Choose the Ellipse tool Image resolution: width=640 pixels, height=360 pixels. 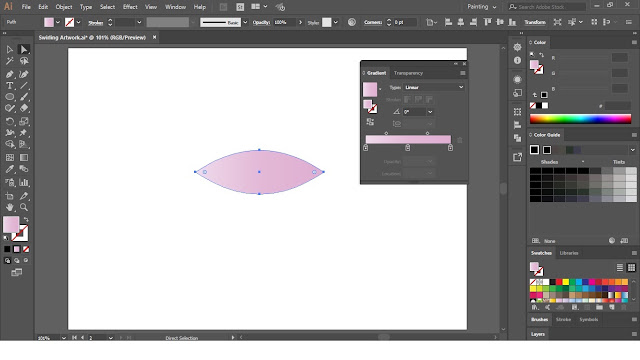(x=9, y=97)
